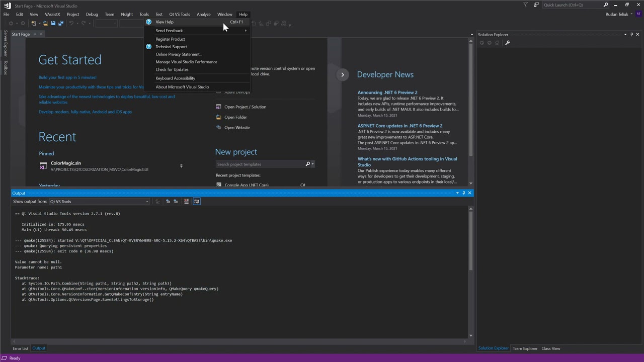Click the Clear All output icon

tap(186, 202)
